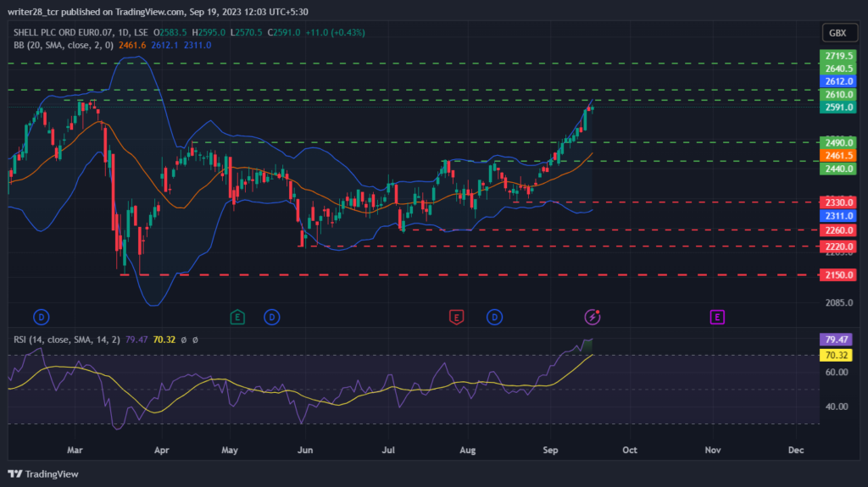Image resolution: width=868 pixels, height=487 pixels.
Task: Click the dividend D marker in August
Action: tap(494, 317)
